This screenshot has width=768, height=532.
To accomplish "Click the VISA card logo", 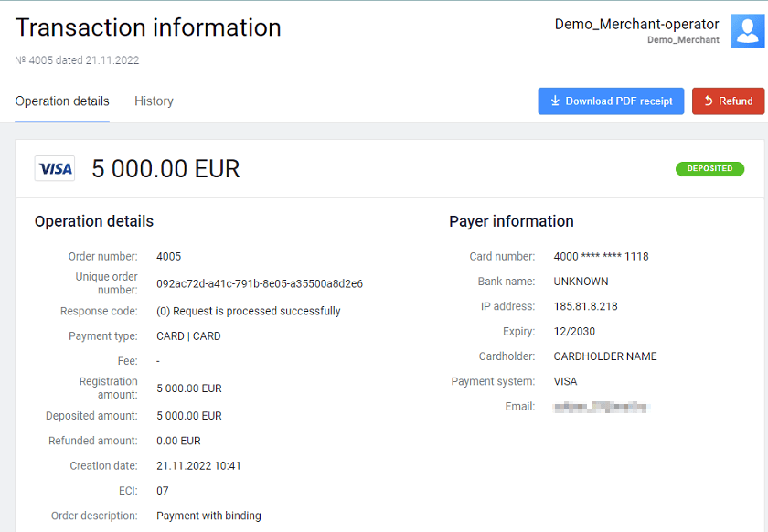I will pos(55,169).
